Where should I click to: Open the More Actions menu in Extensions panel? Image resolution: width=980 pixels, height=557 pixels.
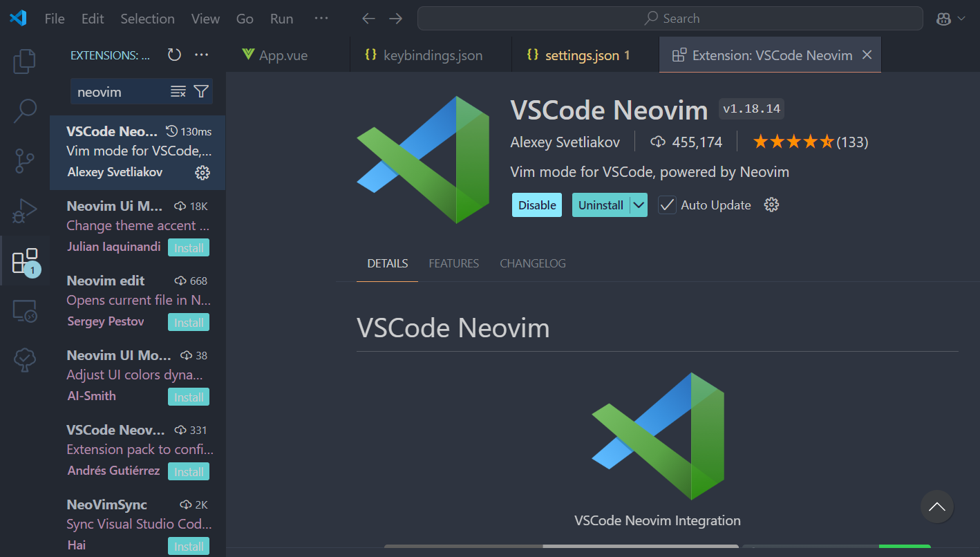coord(202,55)
